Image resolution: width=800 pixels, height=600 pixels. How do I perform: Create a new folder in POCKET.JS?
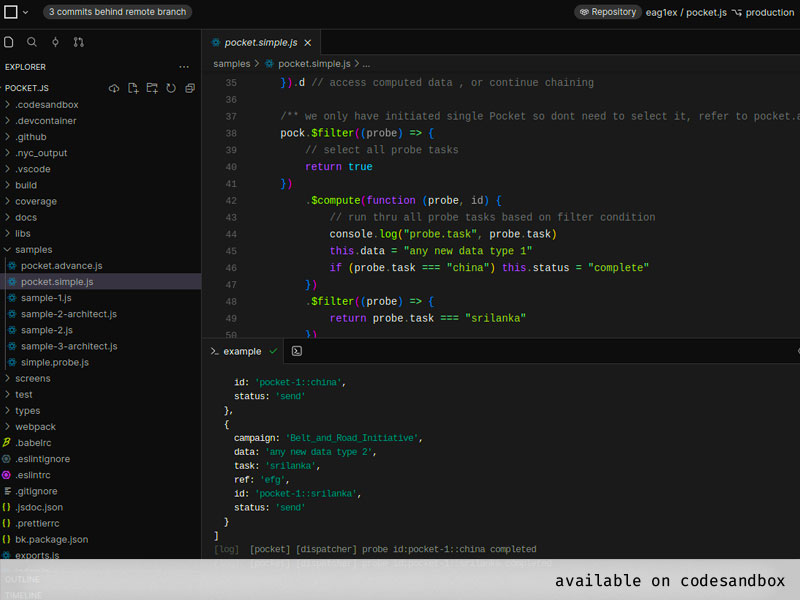pos(152,88)
